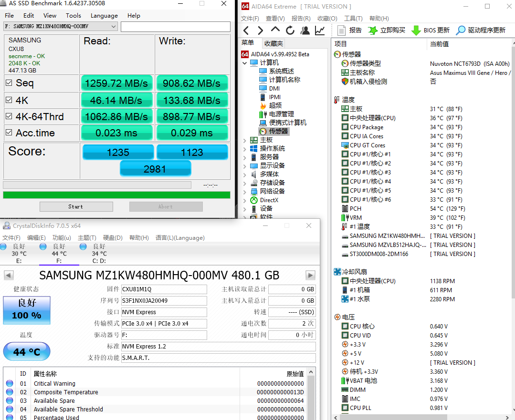Click the green AS SSD progress bar
The width and height of the screenshot is (515, 420).
(x=116, y=195)
